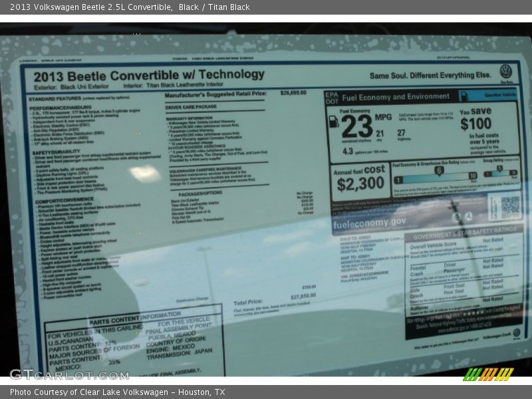The width and height of the screenshot is (532, 399).
Task: Click the Same Soul. Different Everything Else. slogan
Action: [x=430, y=75]
